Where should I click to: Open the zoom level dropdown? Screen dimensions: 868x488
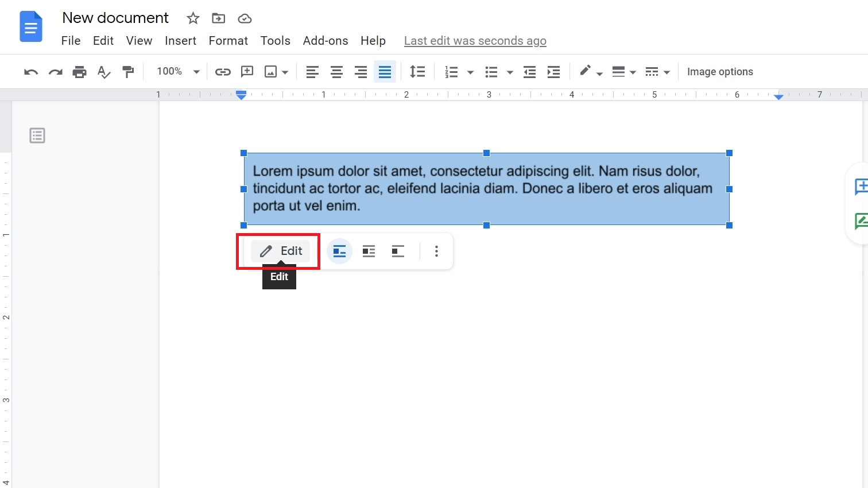(x=176, y=71)
